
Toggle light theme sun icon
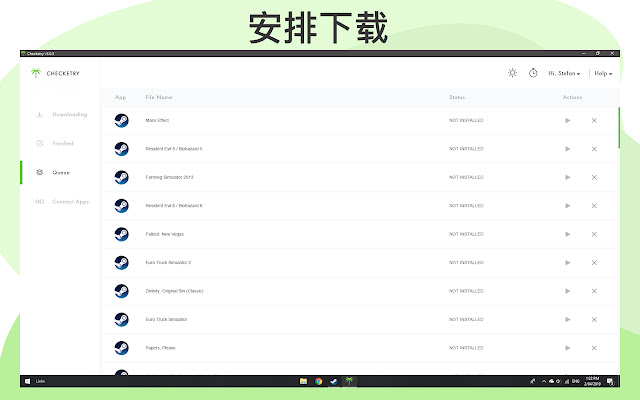click(512, 73)
